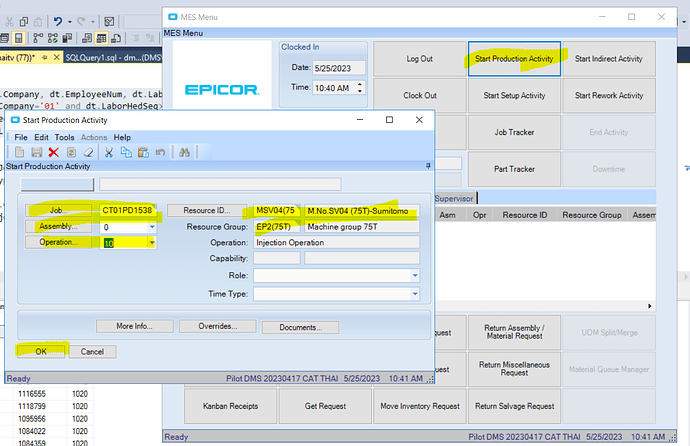Click the Resource ID... lookup button
This screenshot has height=446, width=690.
(x=207, y=211)
